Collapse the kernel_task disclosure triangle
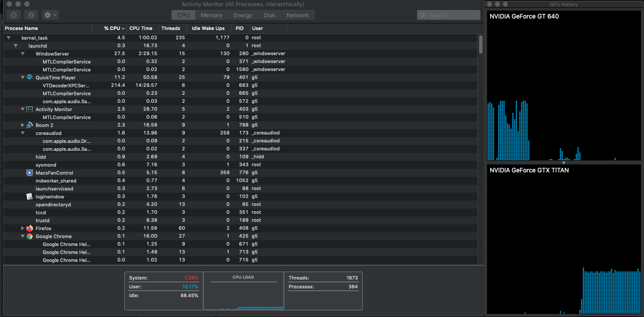 [8, 38]
